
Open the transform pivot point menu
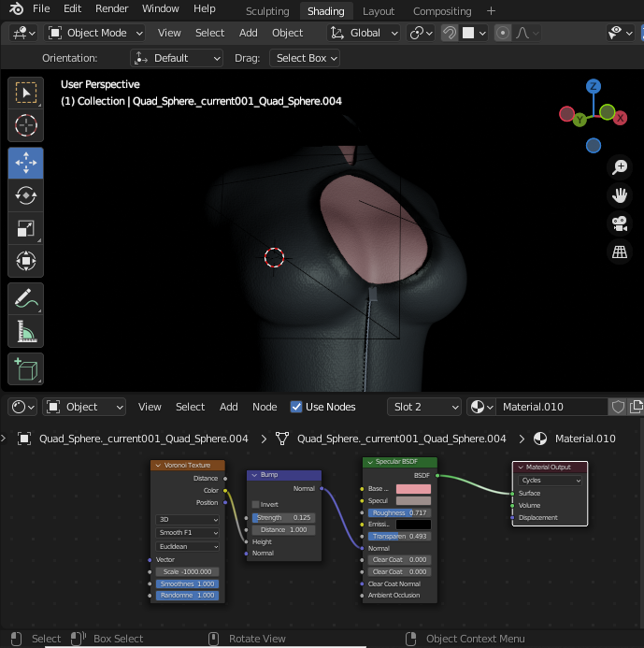click(x=421, y=33)
